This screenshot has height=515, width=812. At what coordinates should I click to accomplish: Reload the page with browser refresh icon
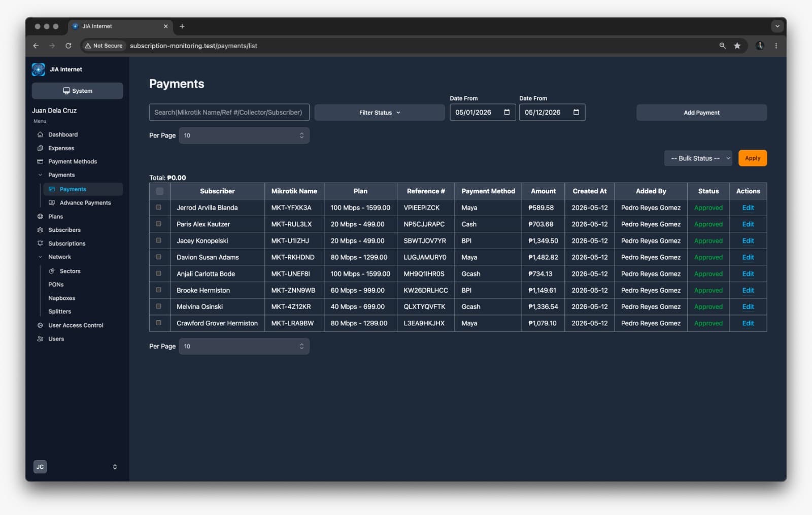pos(69,46)
